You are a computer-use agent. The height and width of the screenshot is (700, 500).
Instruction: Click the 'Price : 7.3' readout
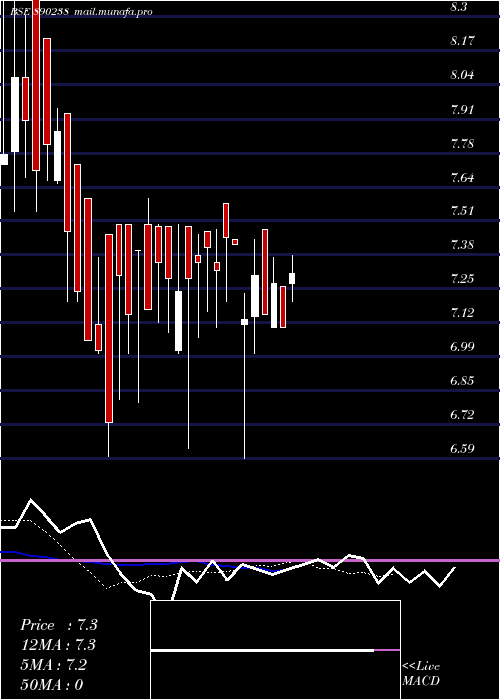pos(59,625)
